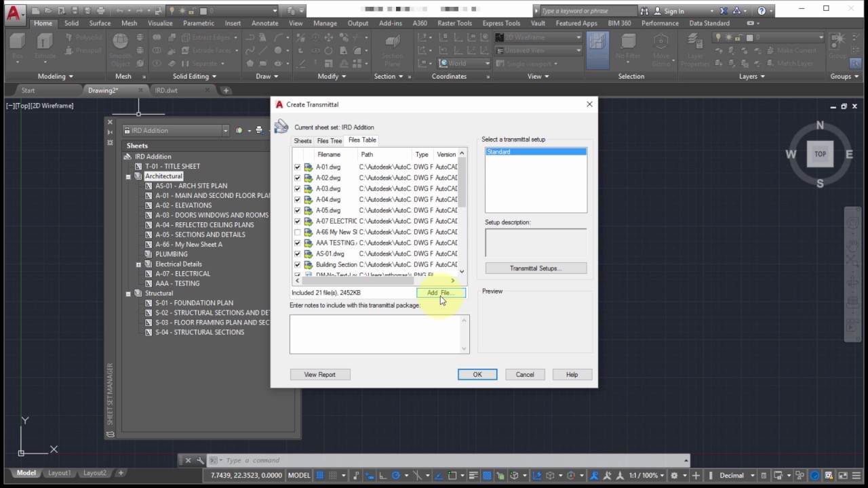Open the Visualize ribbon tab
Viewport: 868px width, 488px height.
[x=160, y=23]
